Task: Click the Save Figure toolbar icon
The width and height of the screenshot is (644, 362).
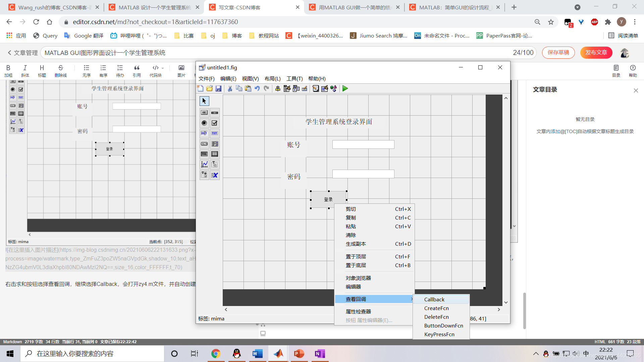Action: point(218,88)
